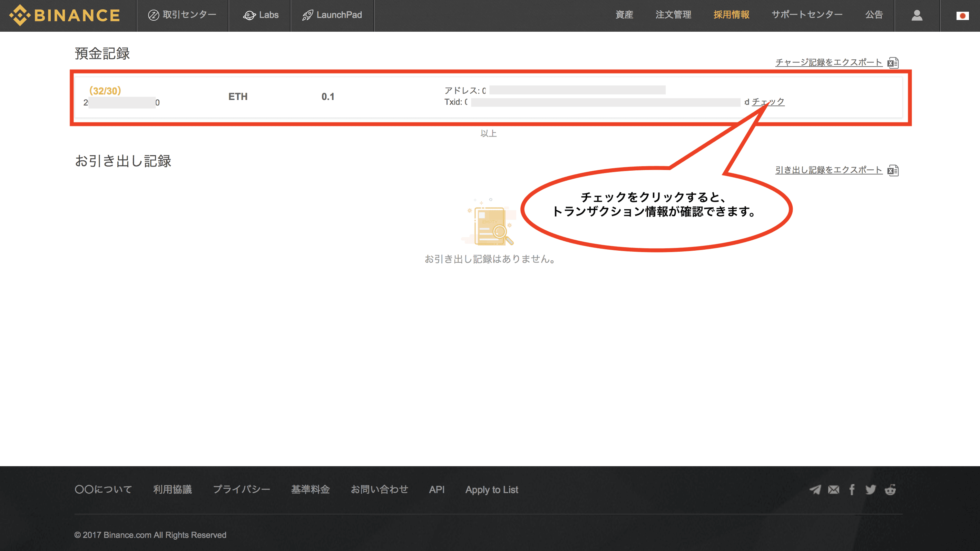Open the 資産 menu
Screen dimensions: 980x551
coord(624,15)
